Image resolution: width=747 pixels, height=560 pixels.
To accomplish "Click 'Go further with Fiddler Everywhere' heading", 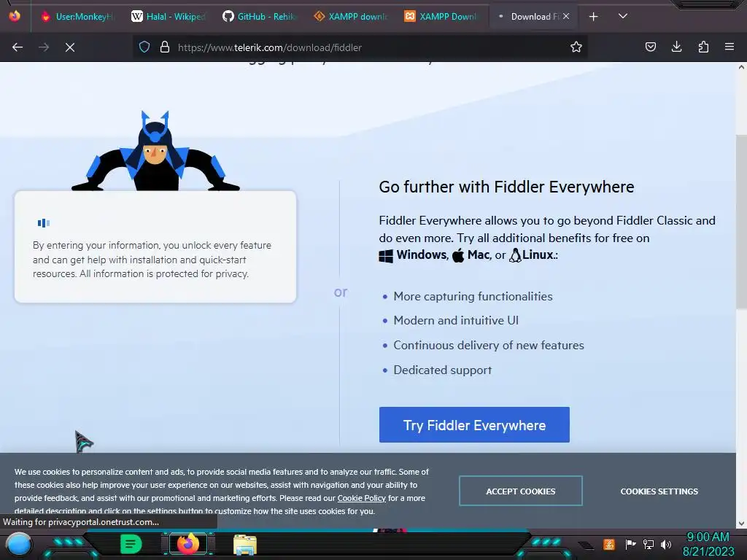I will (506, 187).
